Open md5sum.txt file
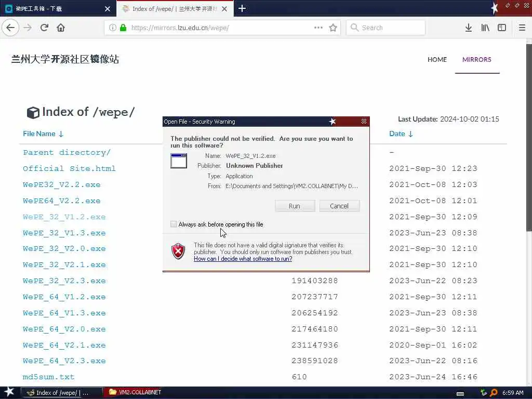Image resolution: width=532 pixels, height=399 pixels. click(48, 377)
